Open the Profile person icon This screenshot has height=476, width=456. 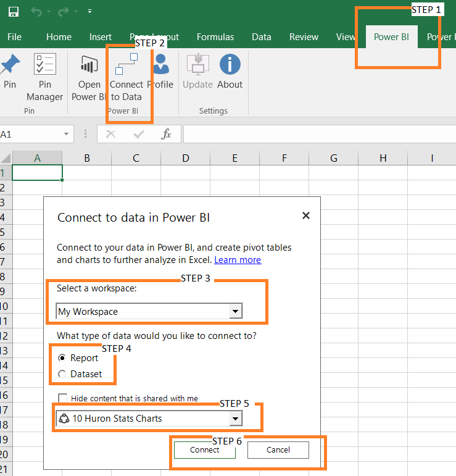(x=161, y=64)
